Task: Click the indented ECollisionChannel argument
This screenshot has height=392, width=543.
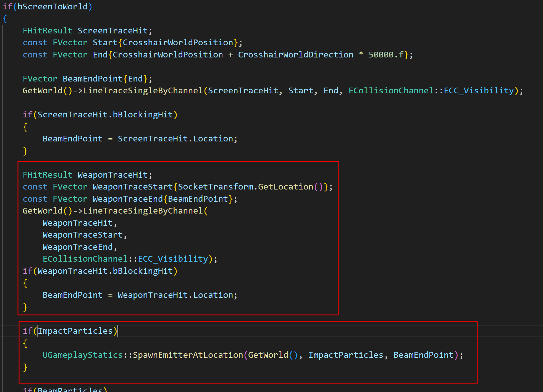Action: 85,259
